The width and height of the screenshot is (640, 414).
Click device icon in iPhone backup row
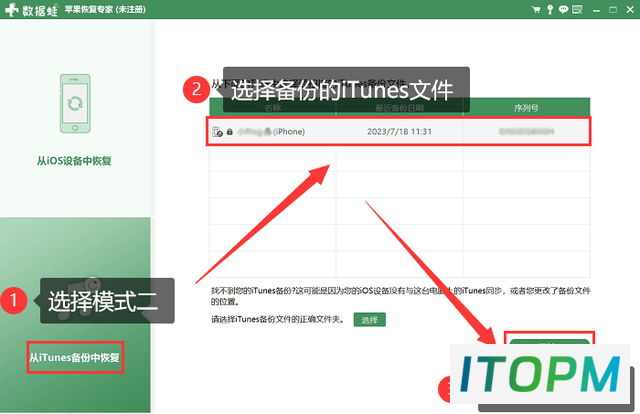217,131
